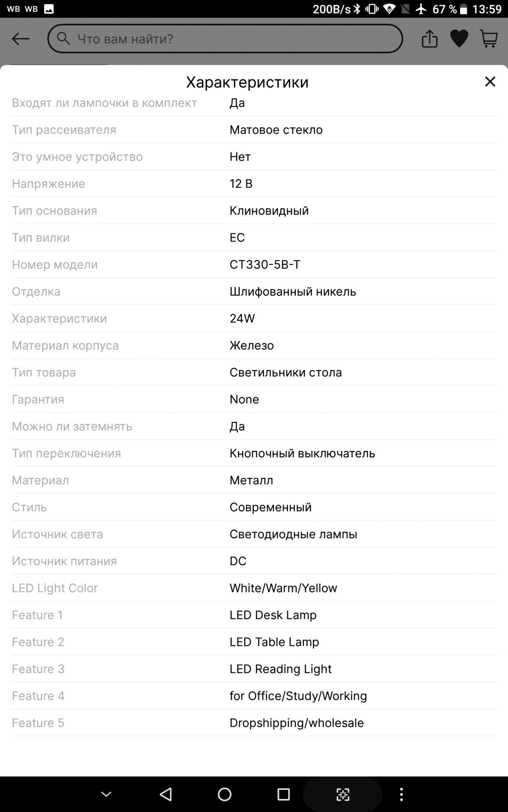Tap the screenshot capture navigation icon
Screen dimensions: 508x812
click(343, 795)
